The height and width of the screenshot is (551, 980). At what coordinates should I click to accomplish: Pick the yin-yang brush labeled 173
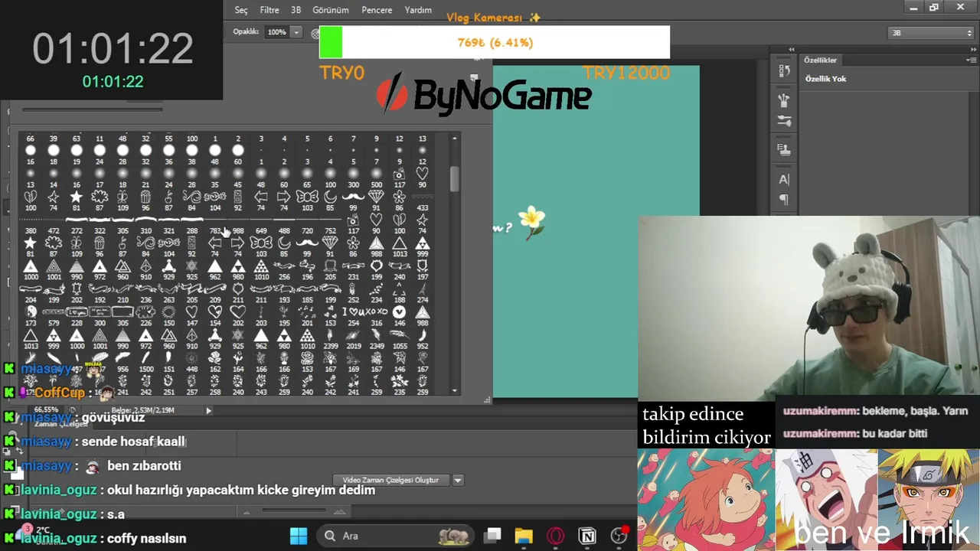(30, 316)
